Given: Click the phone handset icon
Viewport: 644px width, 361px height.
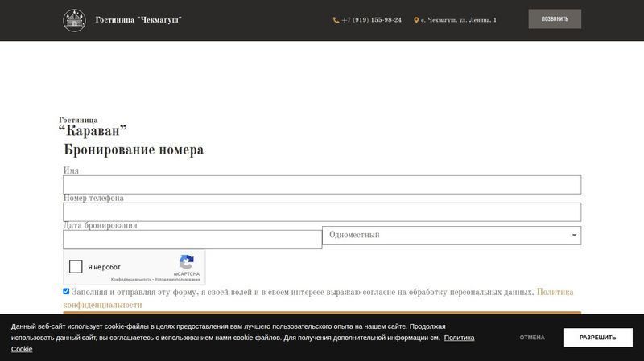Looking at the screenshot, I should (336, 20).
